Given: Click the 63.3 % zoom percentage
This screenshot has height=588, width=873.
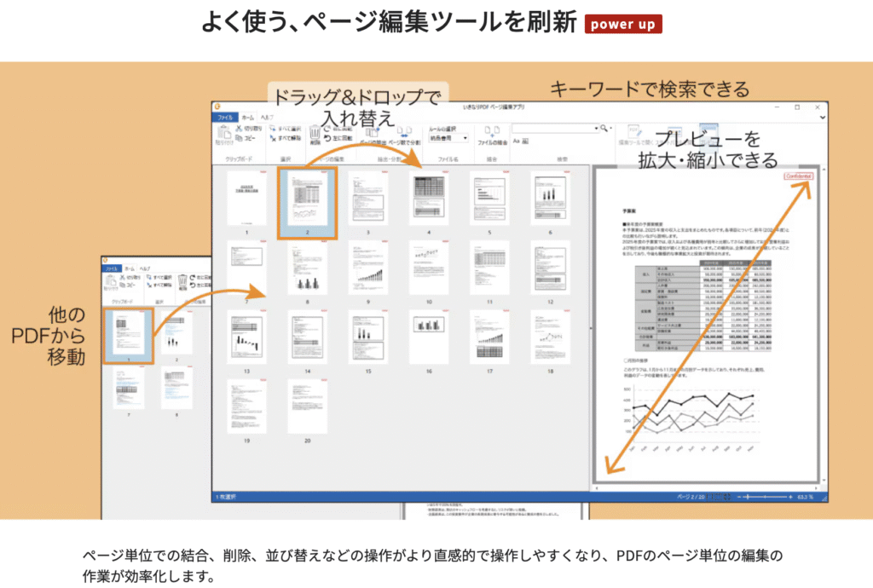Looking at the screenshot, I should coord(805,497).
